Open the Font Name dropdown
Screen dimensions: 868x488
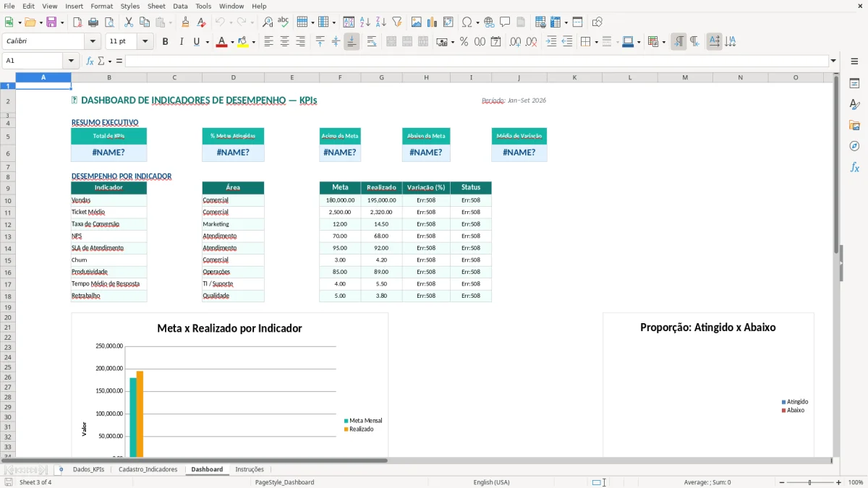pyautogui.click(x=92, y=42)
